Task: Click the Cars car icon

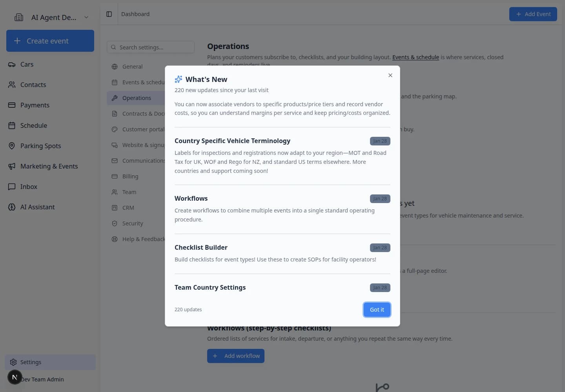Action: (12, 64)
